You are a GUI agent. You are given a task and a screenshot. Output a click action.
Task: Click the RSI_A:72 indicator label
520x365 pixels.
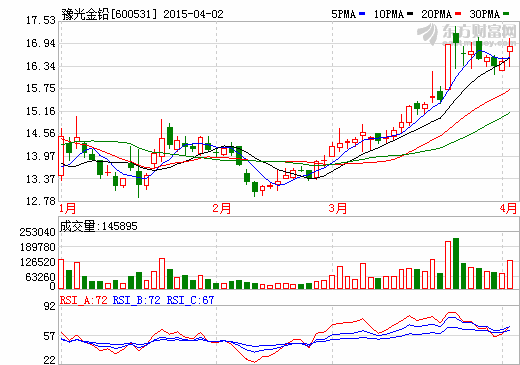point(84,300)
